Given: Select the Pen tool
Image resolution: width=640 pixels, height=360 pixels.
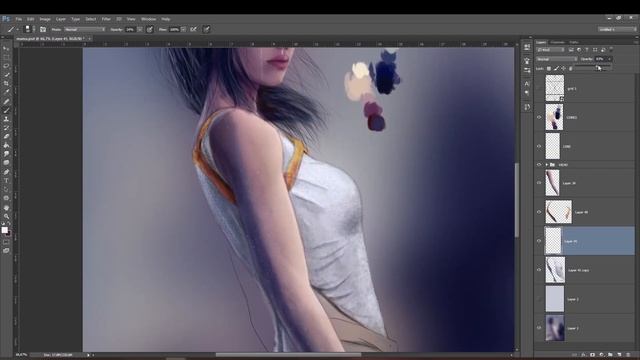Looking at the screenshot, I should click(x=6, y=172).
